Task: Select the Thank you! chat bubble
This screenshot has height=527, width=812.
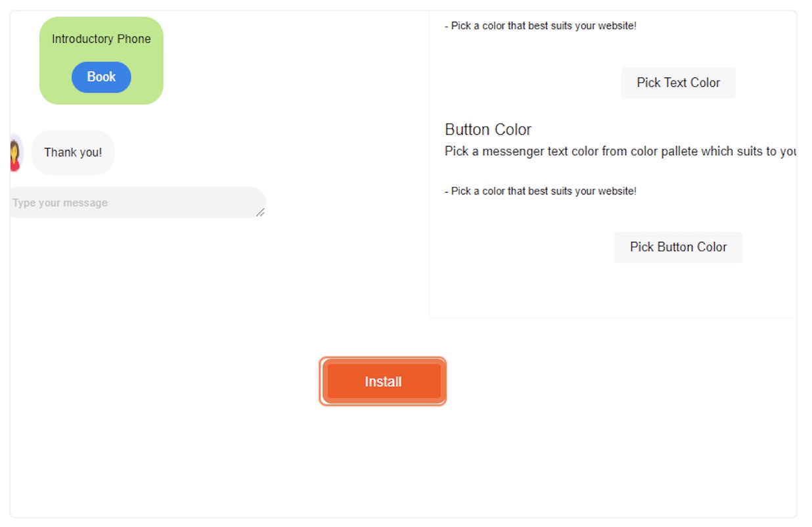Action: [73, 152]
